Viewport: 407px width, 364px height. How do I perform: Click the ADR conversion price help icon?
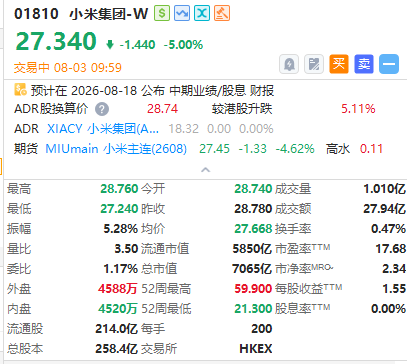pos(102,109)
